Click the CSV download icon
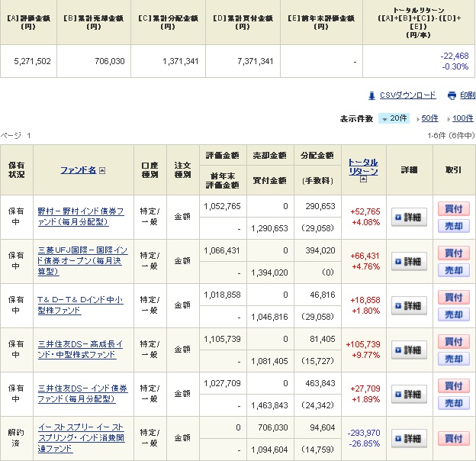476x461 pixels. click(x=371, y=95)
